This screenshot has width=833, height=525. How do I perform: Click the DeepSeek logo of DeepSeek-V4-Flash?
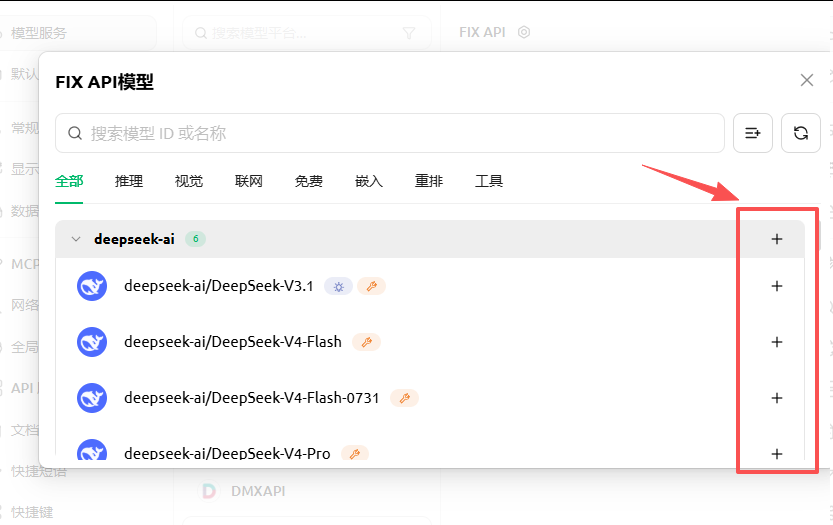click(92, 342)
